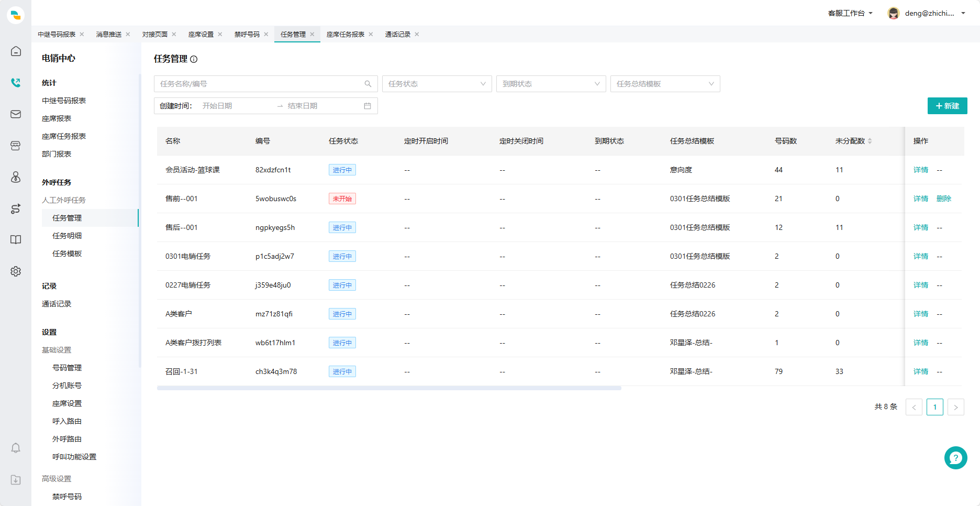Click the calendar icon in date range
Image resolution: width=980 pixels, height=506 pixels.
(x=367, y=106)
